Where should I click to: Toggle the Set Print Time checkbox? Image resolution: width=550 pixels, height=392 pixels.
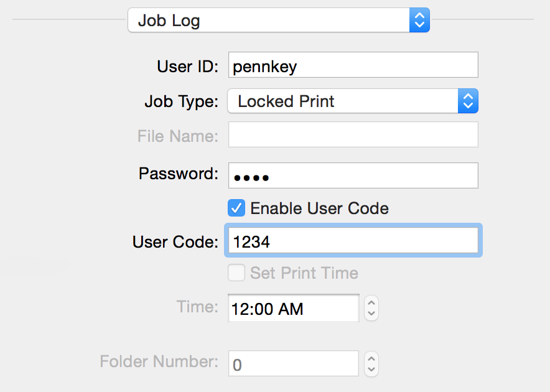click(x=236, y=273)
